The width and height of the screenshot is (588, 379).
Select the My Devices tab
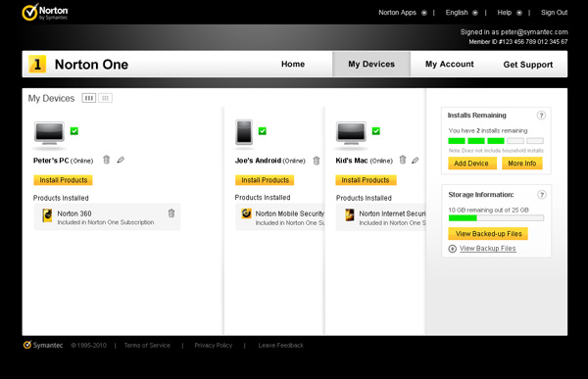[371, 64]
